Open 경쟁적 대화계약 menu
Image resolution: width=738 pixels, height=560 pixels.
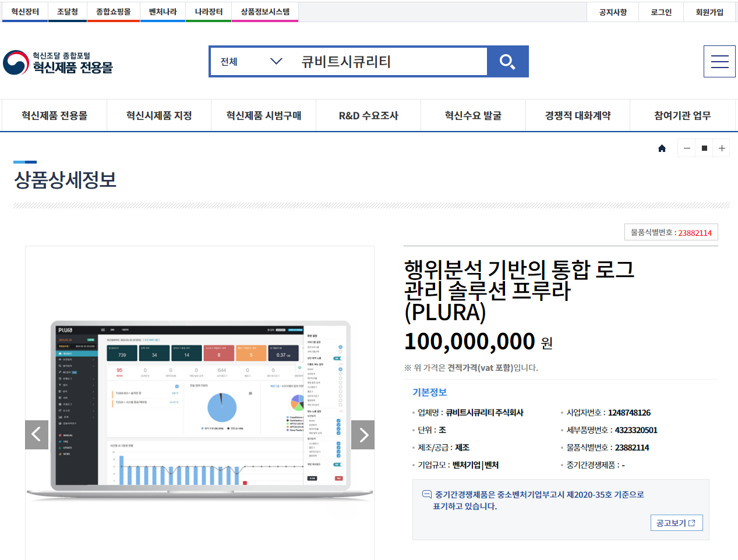[578, 115]
